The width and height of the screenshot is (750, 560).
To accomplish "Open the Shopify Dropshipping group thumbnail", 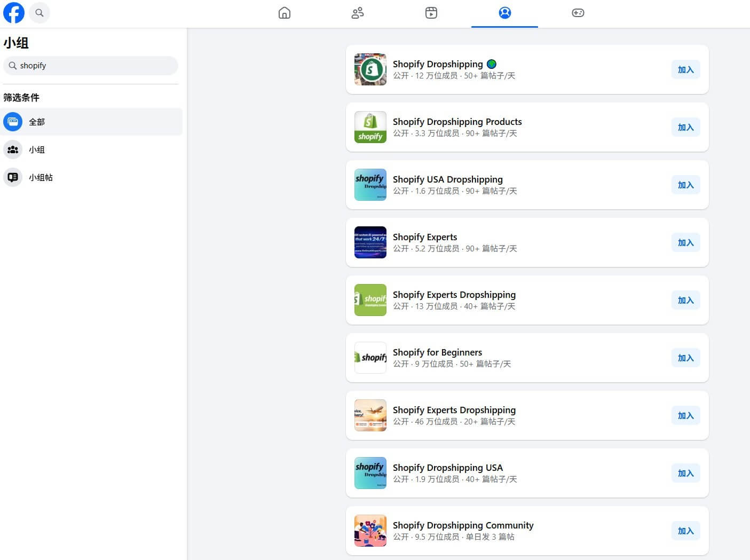I will [370, 69].
